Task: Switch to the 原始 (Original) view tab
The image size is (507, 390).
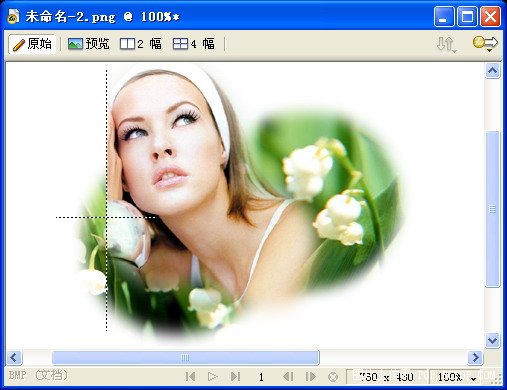Action: tap(32, 44)
